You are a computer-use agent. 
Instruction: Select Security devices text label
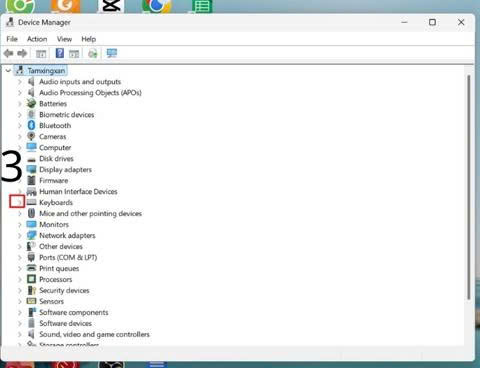pos(64,290)
